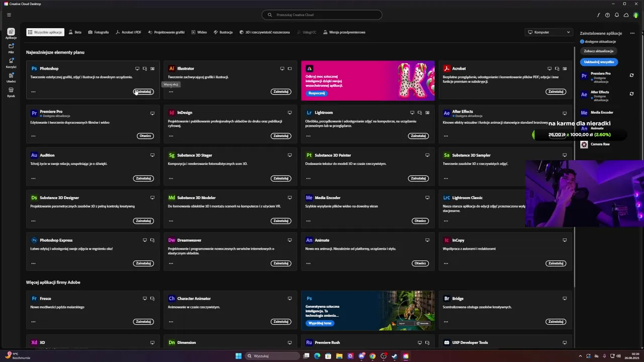Click the Lightroom Lr icon
This screenshot has width=644, height=362.
(309, 113)
